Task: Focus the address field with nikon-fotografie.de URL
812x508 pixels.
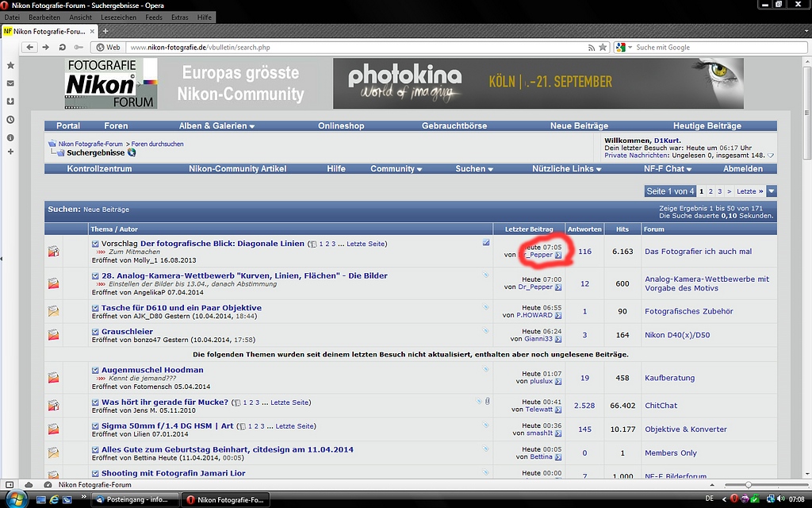Action: pyautogui.click(x=358, y=47)
